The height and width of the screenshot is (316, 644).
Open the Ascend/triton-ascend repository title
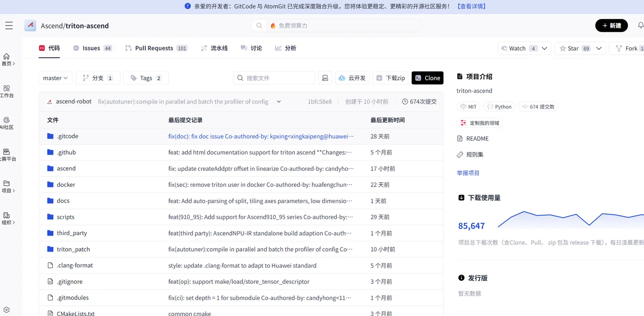75,26
